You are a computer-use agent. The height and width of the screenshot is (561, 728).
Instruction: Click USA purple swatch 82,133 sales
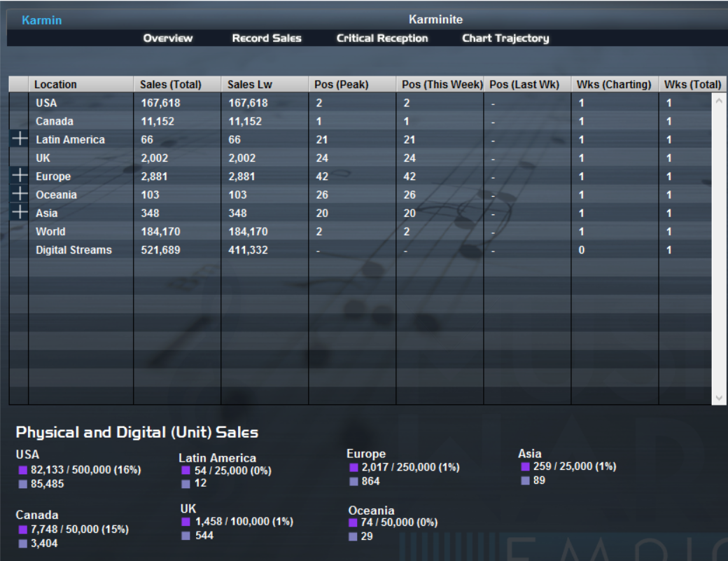pos(22,470)
